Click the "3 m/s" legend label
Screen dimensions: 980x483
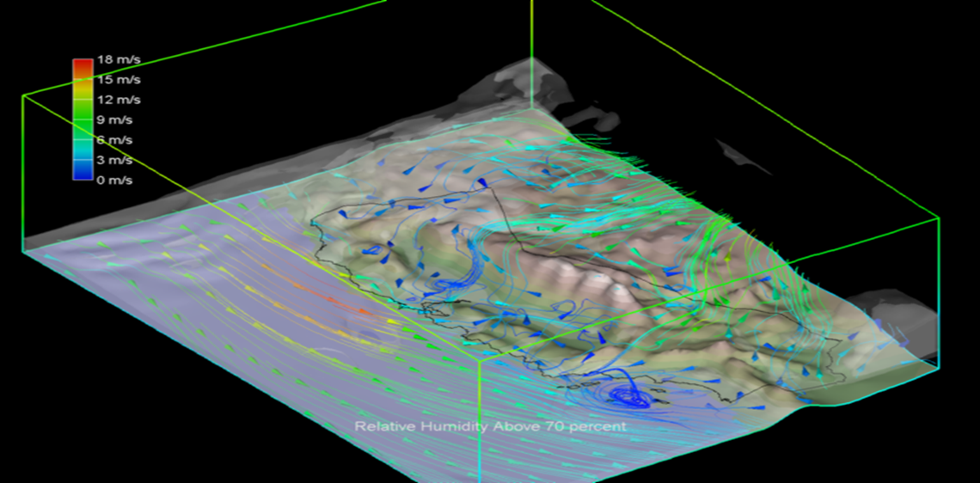116,160
